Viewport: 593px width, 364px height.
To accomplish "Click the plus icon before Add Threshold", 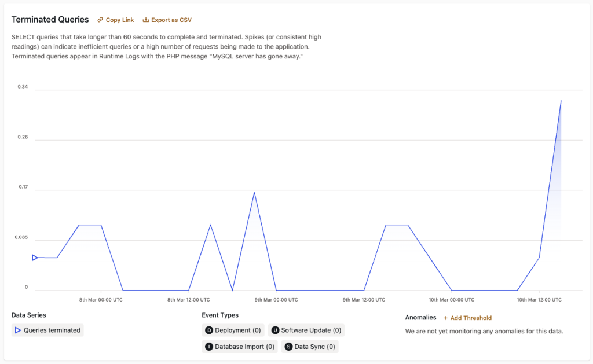I will coord(445,318).
